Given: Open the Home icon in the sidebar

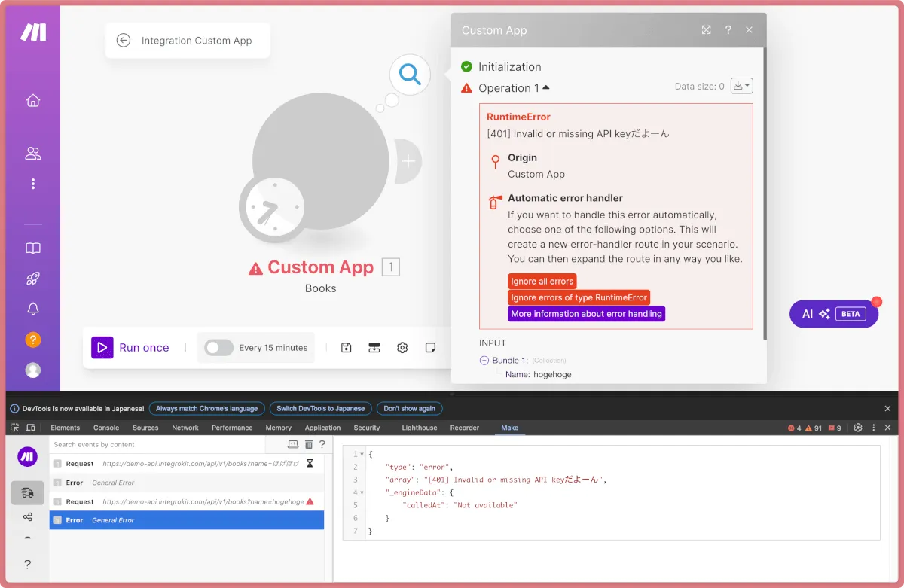Looking at the screenshot, I should (32, 101).
